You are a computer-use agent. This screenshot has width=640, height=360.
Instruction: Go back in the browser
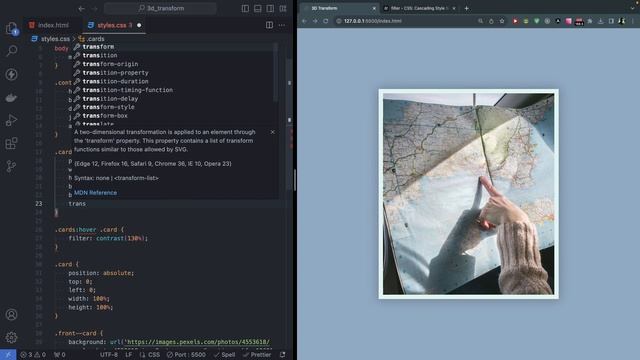pos(304,21)
